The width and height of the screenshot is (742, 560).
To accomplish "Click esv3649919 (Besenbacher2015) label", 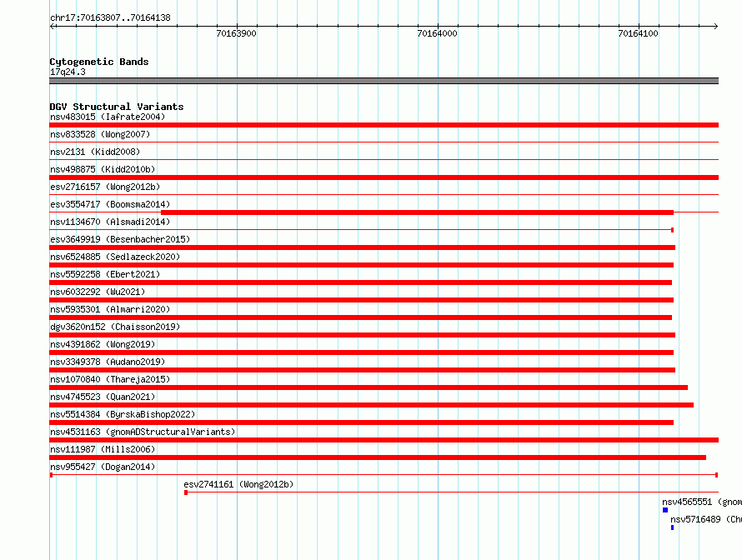I will (x=120, y=239).
